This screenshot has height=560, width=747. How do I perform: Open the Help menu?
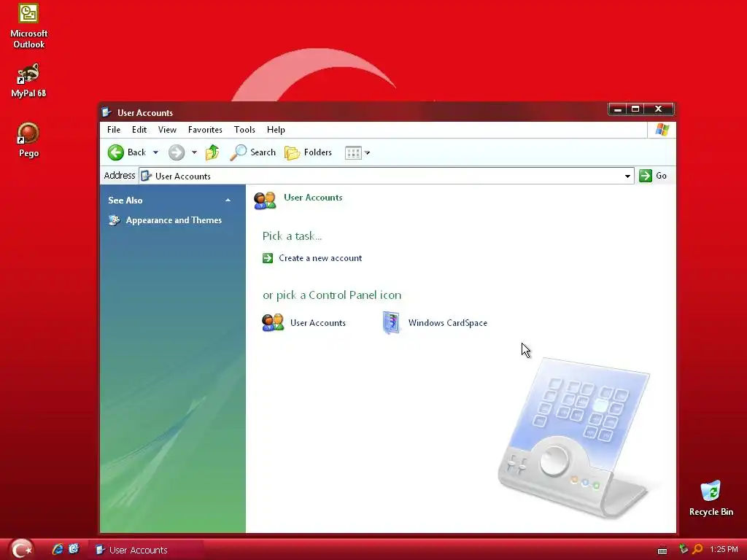276,130
